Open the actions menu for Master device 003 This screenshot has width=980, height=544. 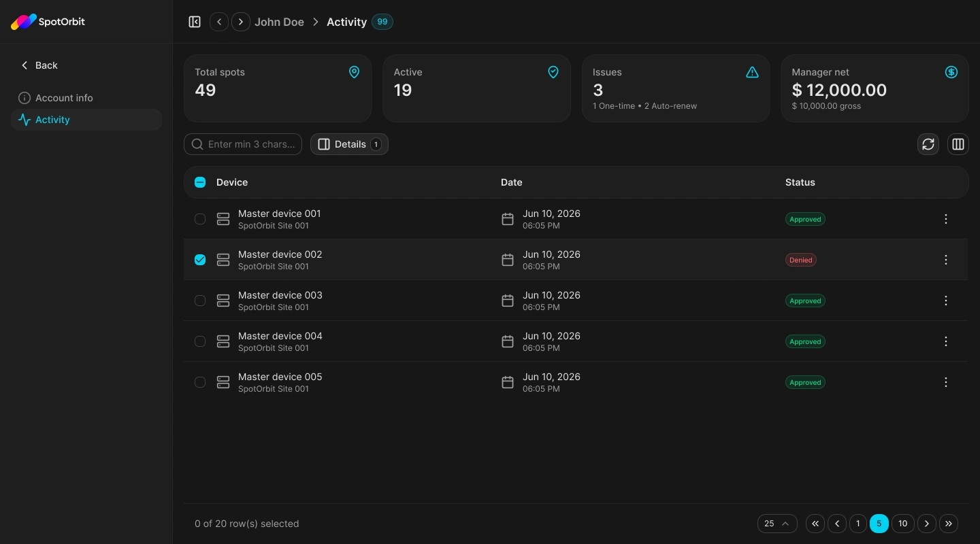pyautogui.click(x=946, y=301)
